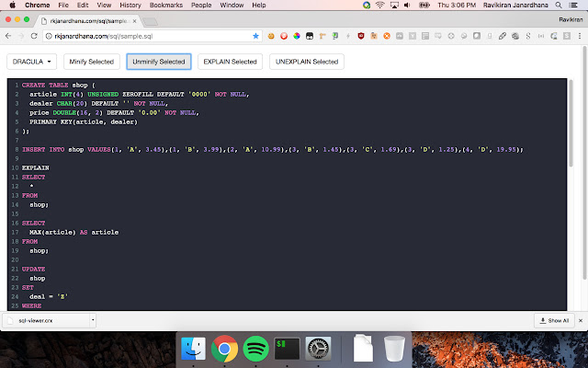Open the Chrome three-dot menu
588x368 pixels.
pyautogui.click(x=580, y=36)
